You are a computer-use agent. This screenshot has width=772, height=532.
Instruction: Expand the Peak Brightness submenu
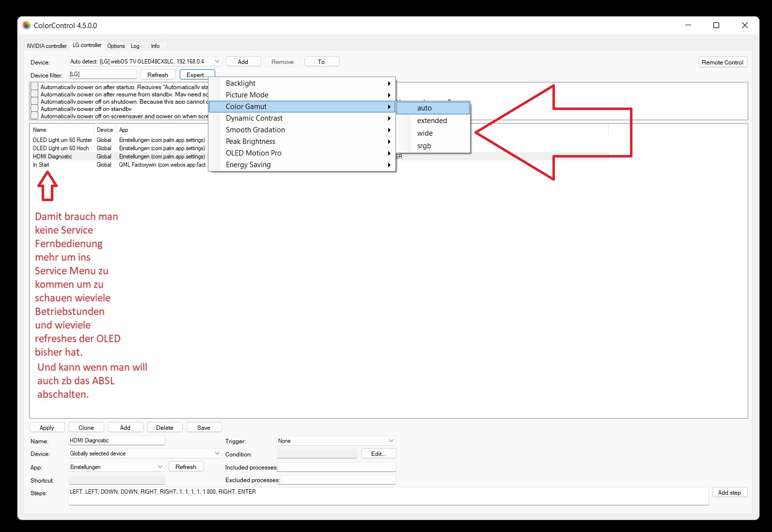[302, 141]
